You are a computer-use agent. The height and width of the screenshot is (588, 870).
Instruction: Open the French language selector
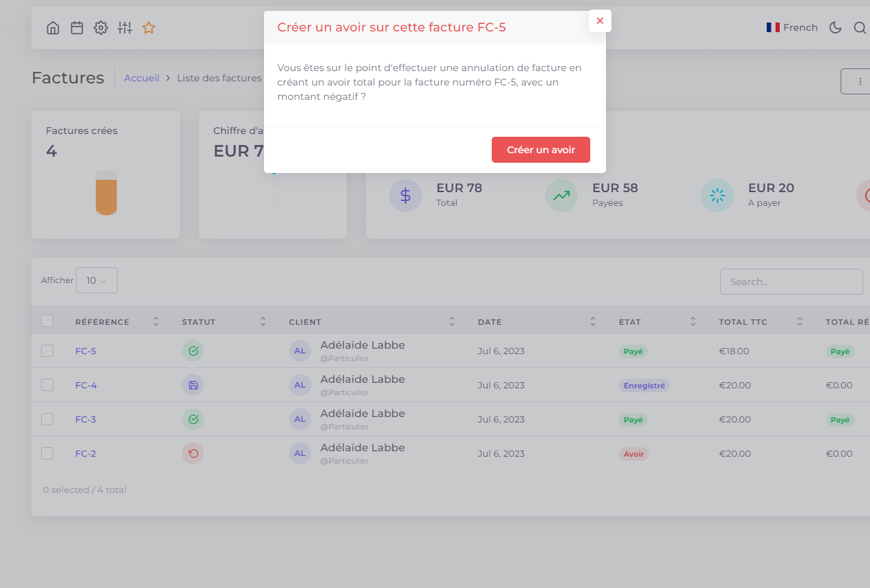pyautogui.click(x=792, y=27)
